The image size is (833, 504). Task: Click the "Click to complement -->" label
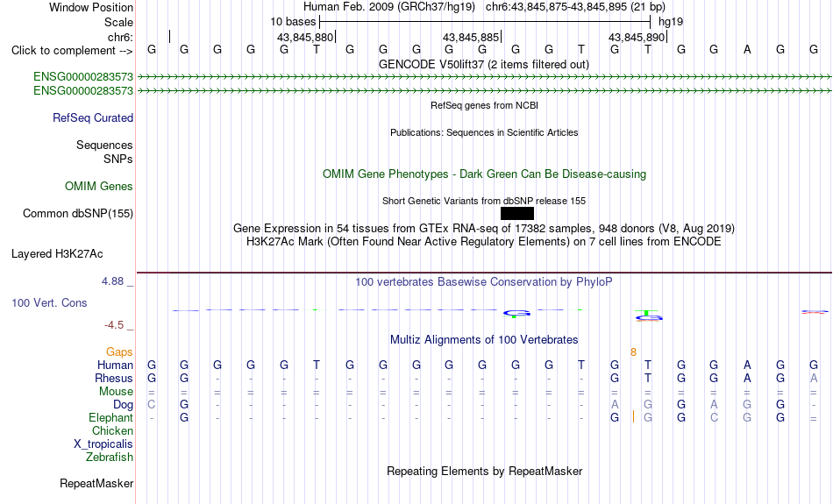[x=72, y=51]
